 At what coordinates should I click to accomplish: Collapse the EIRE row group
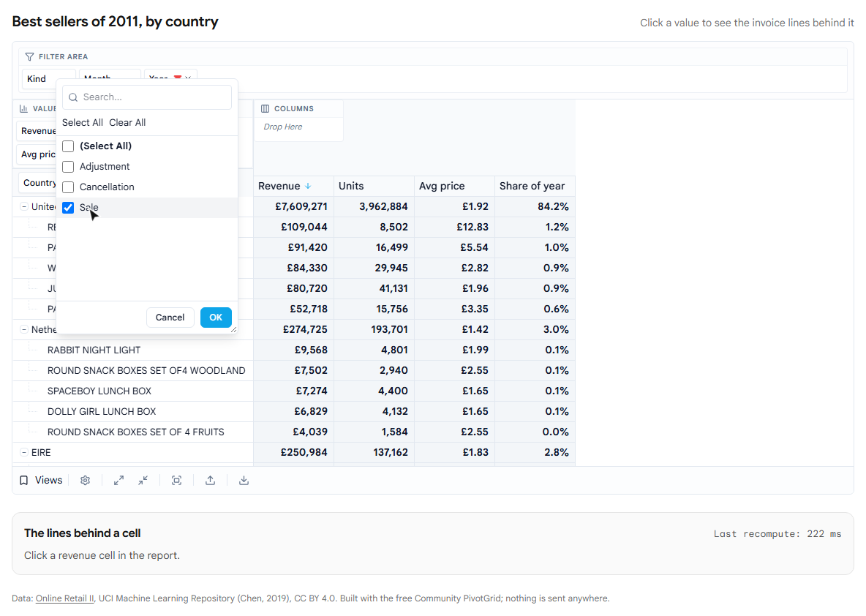coord(24,452)
